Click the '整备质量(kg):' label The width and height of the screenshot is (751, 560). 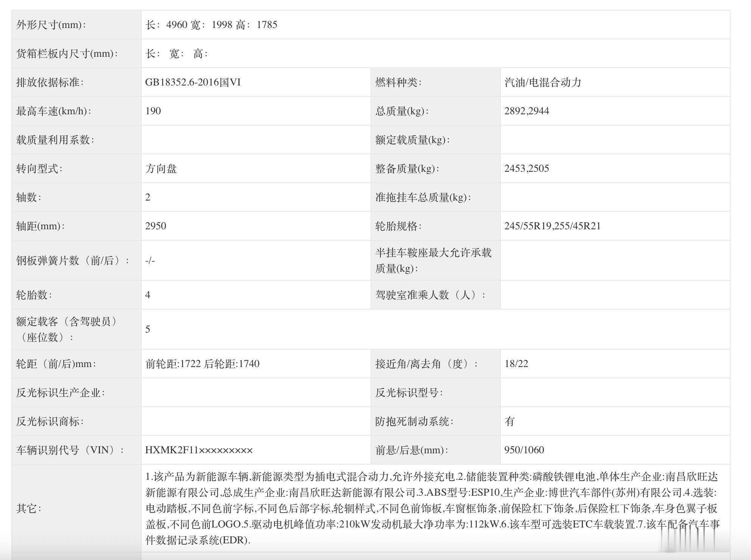tap(407, 168)
